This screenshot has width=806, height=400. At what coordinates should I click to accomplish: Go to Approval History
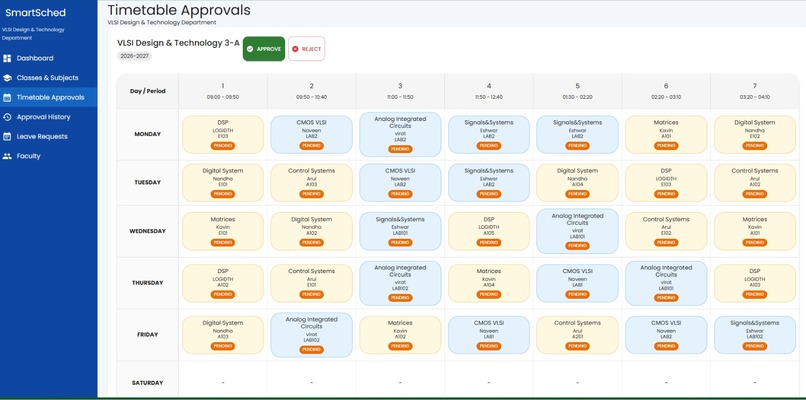[x=48, y=117]
